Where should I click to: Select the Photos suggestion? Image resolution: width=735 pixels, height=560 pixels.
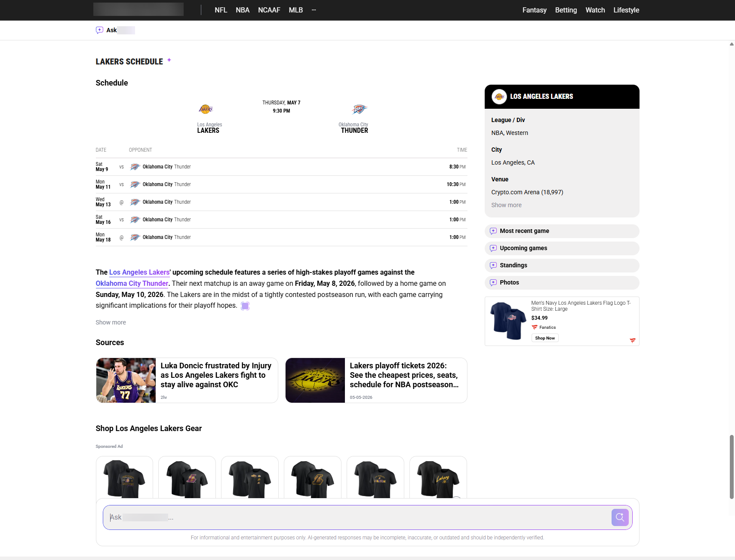[x=562, y=282]
